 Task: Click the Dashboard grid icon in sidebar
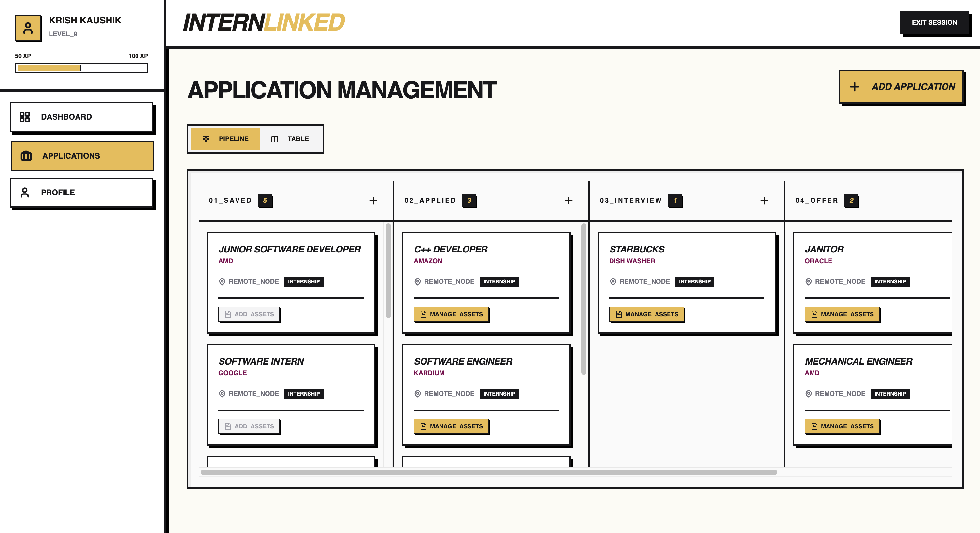click(x=25, y=117)
